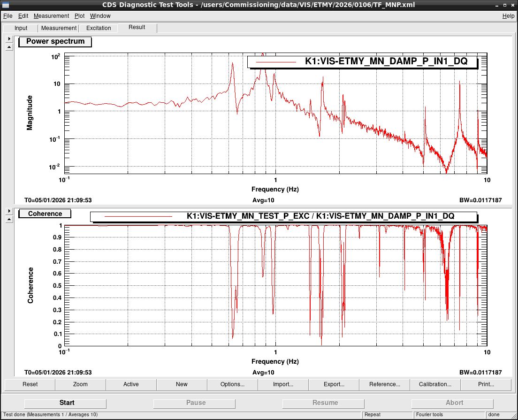The width and height of the screenshot is (518, 420).
Task: Click the up-arrow icon beside Coherence plot
Action: [9, 219]
